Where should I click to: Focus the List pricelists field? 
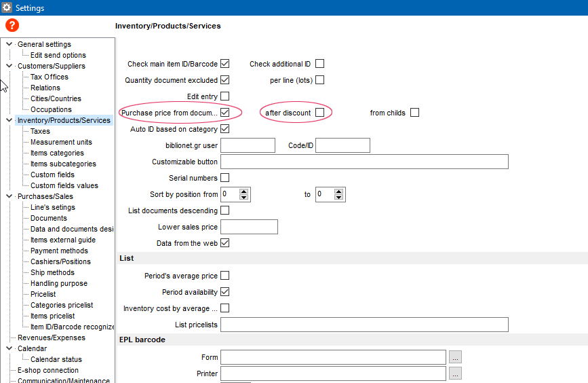click(364, 325)
